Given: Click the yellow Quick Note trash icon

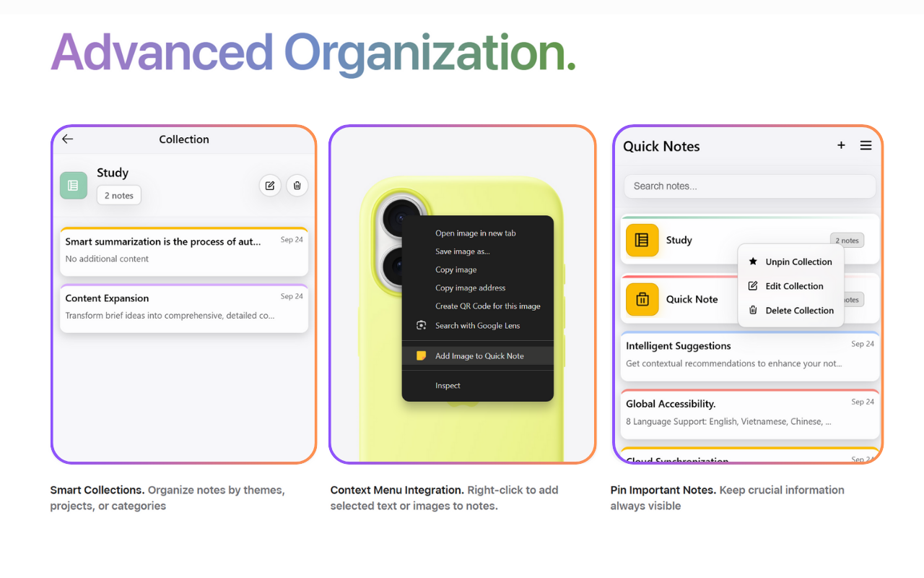Looking at the screenshot, I should [x=642, y=299].
